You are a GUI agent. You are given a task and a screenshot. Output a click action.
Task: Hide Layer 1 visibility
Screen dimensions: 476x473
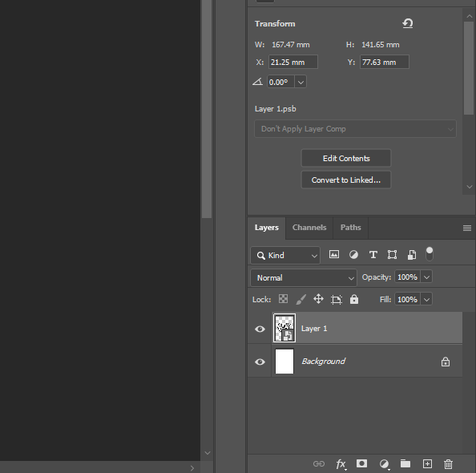(260, 329)
